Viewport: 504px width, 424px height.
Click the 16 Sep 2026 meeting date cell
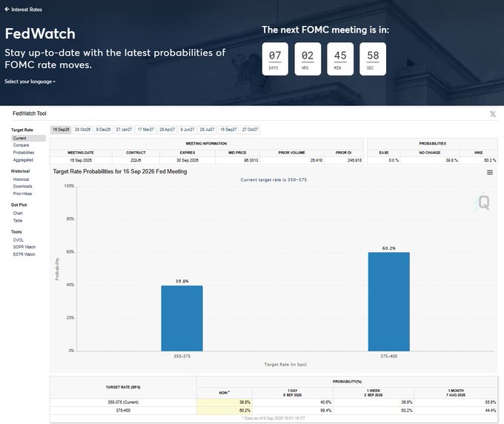click(81, 160)
